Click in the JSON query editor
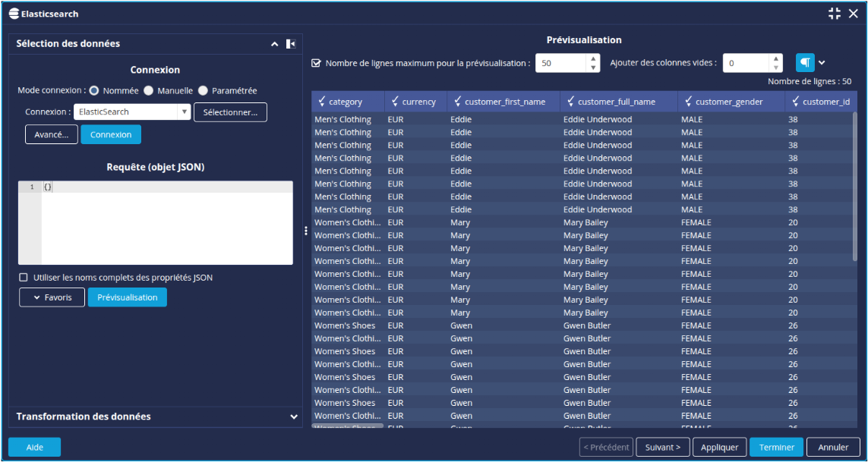 point(167,228)
